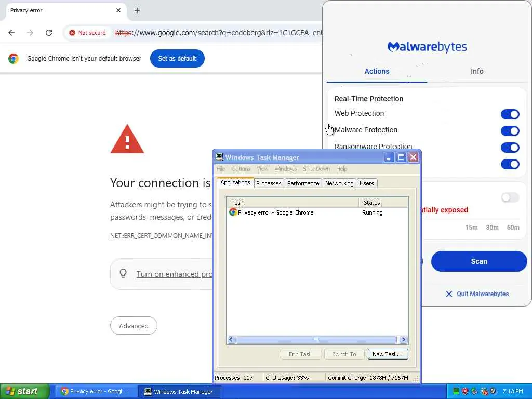Screen dimensions: 532x399
Task: Click the End Task button
Action: 300,354
